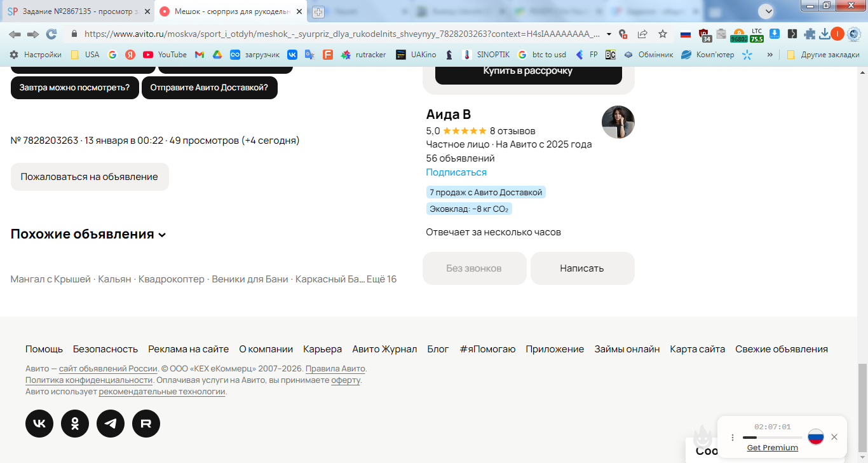Open seller name Аида В

coord(449,114)
